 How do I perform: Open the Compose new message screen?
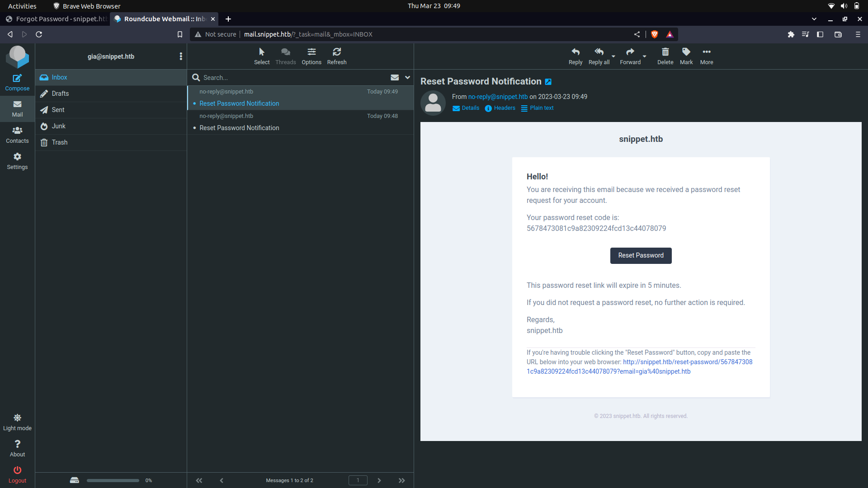17,81
